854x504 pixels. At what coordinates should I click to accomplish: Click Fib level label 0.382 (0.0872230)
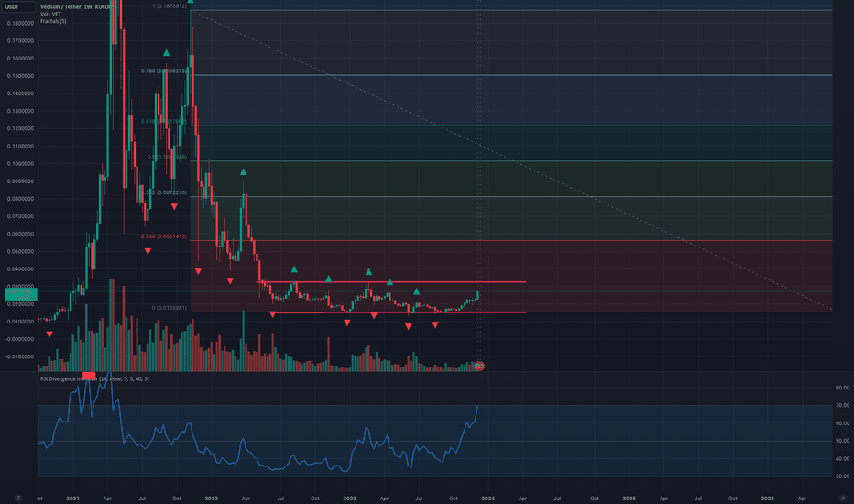165,192
